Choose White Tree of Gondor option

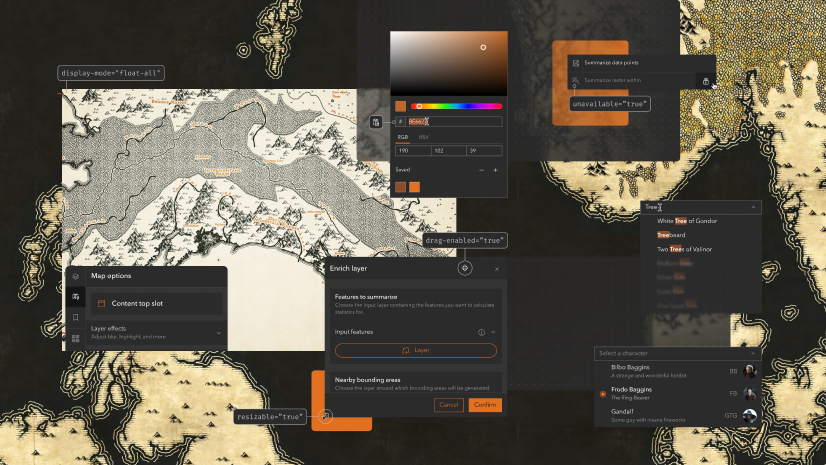[686, 221]
